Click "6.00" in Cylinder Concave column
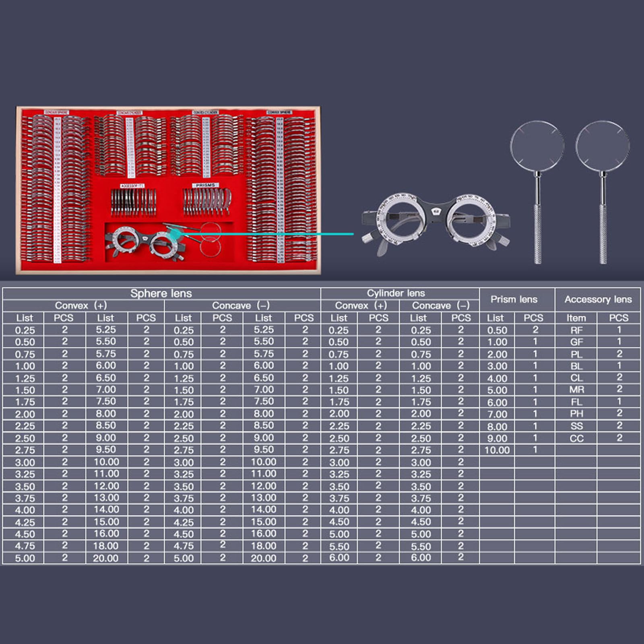Viewport: 644px width, 644px height. pos(421,558)
